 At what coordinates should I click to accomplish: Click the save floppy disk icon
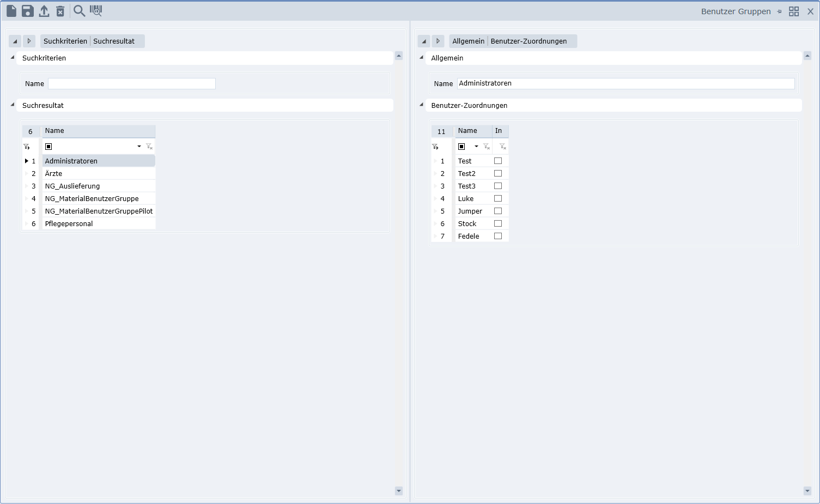point(28,11)
